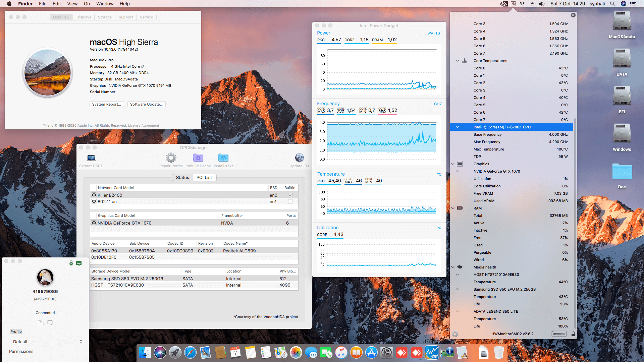The height and width of the screenshot is (362, 644).
Task: Click the Rebuild Cache icon
Action: point(198,158)
